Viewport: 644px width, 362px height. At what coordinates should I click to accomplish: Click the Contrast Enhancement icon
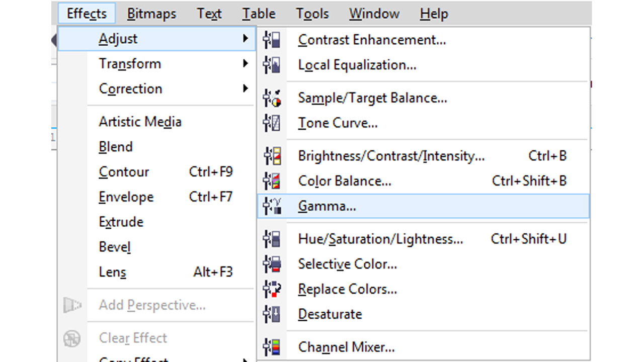pyautogui.click(x=272, y=40)
